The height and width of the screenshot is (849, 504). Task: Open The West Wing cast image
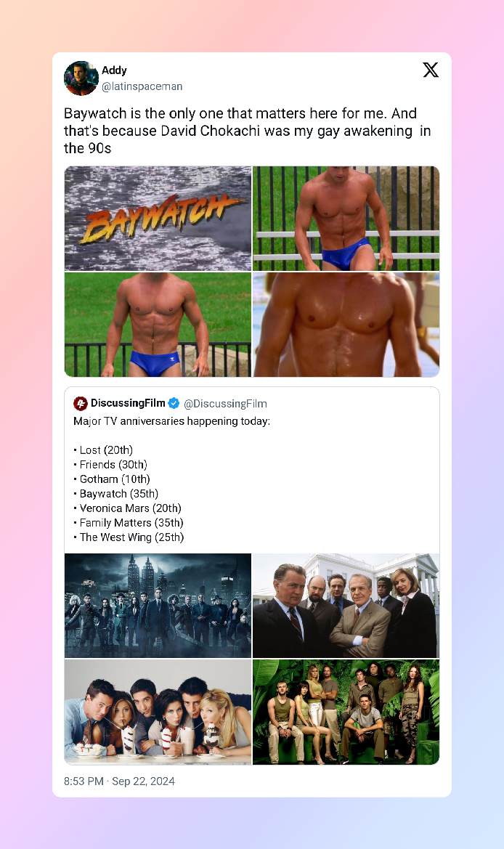coord(346,606)
